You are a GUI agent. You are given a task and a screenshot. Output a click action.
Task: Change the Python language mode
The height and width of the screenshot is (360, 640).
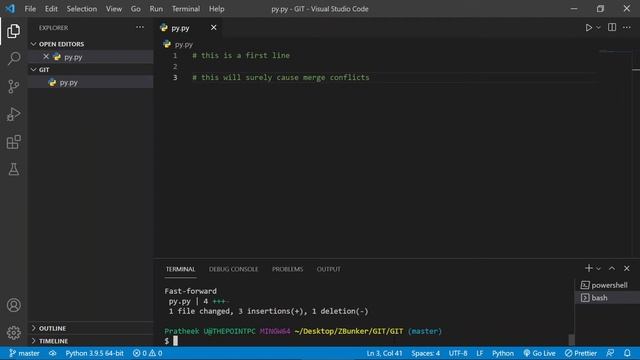click(502, 353)
